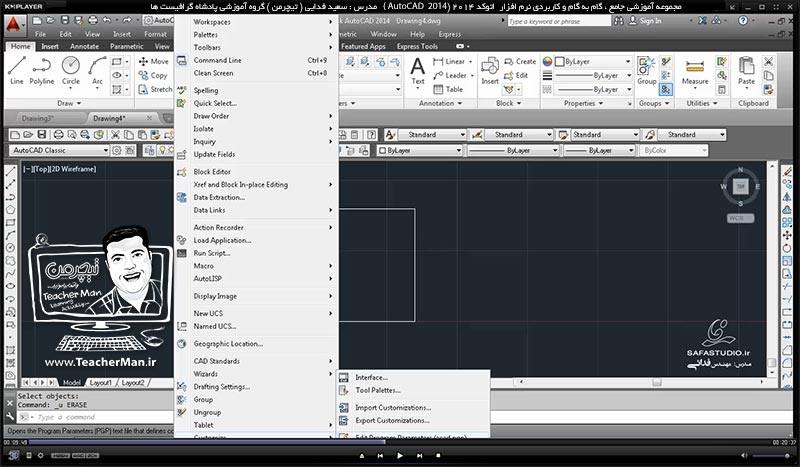Close the Drawing4 document tab
This screenshot has width=800, height=467.
[149, 118]
